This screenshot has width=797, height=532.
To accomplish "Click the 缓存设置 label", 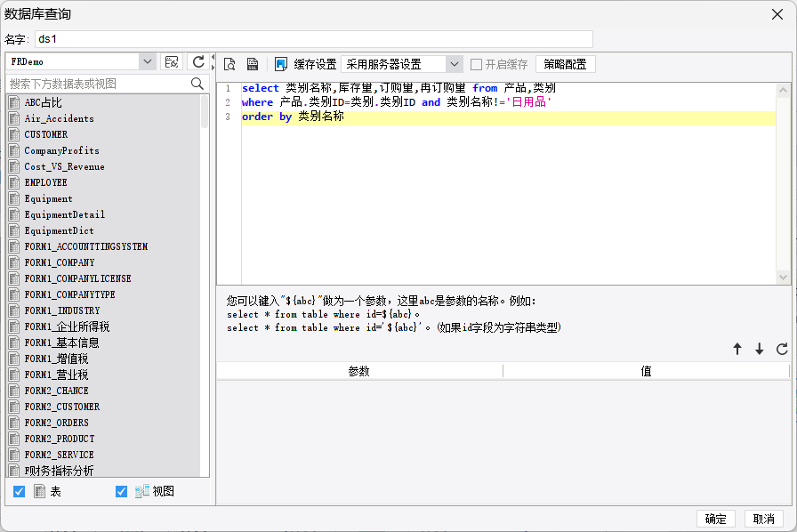I will [x=315, y=64].
